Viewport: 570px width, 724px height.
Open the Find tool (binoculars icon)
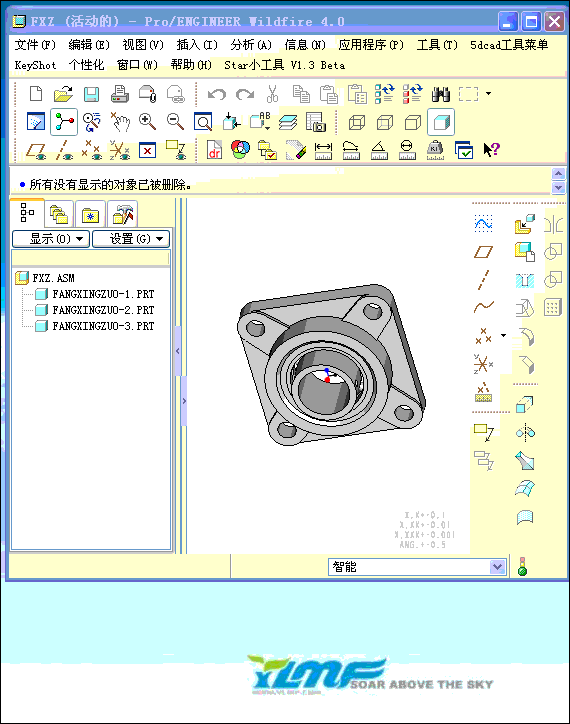pos(441,94)
